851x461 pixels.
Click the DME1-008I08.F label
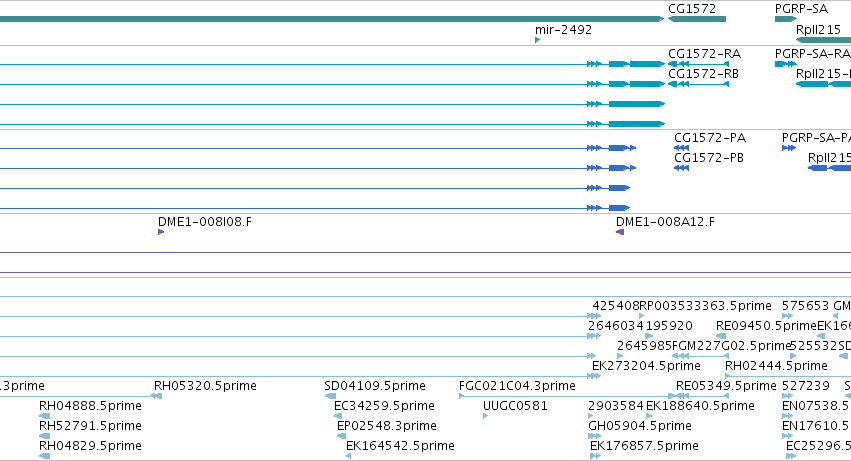tap(205, 222)
